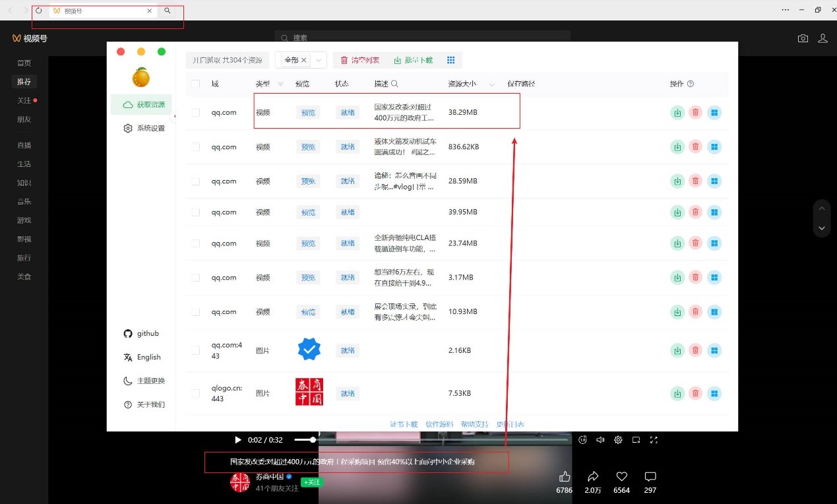Enter fullscreen on the video player
Image resolution: width=837 pixels, height=504 pixels.
click(x=654, y=440)
